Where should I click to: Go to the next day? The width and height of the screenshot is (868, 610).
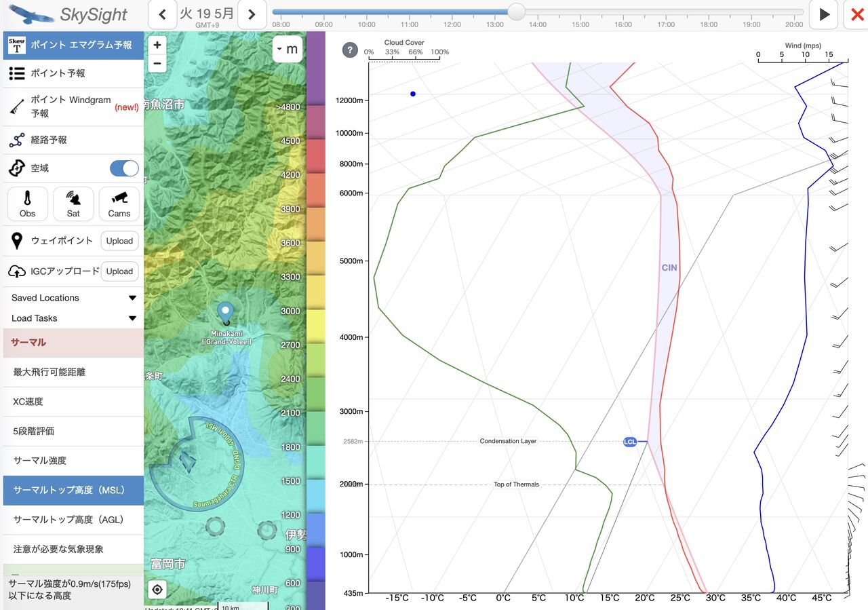click(252, 15)
